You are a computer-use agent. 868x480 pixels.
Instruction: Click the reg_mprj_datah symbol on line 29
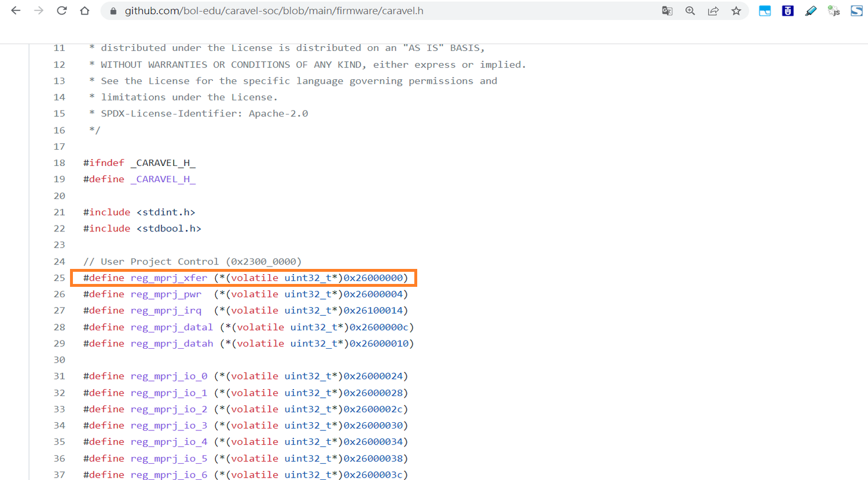click(171, 343)
